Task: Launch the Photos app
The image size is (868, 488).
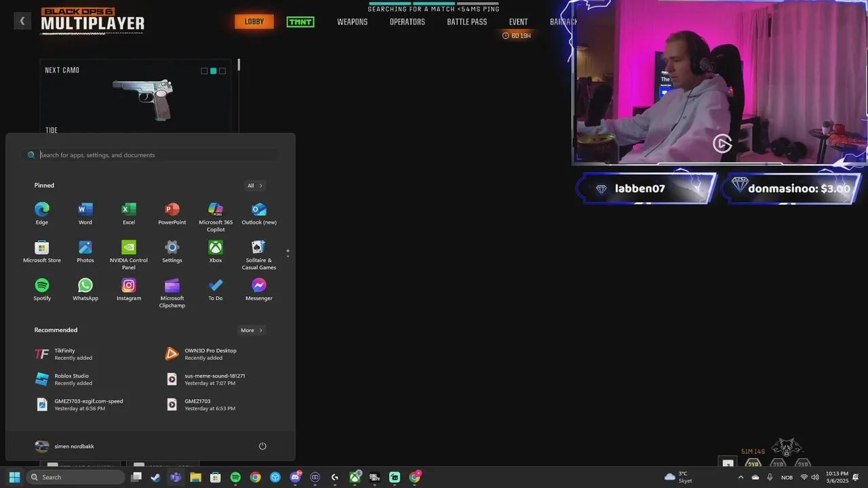Action: [85, 251]
